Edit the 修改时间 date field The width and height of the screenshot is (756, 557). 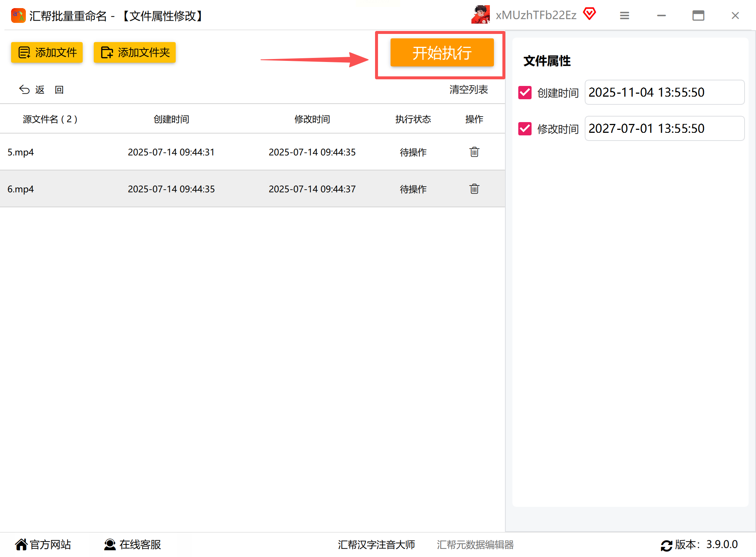coord(664,129)
